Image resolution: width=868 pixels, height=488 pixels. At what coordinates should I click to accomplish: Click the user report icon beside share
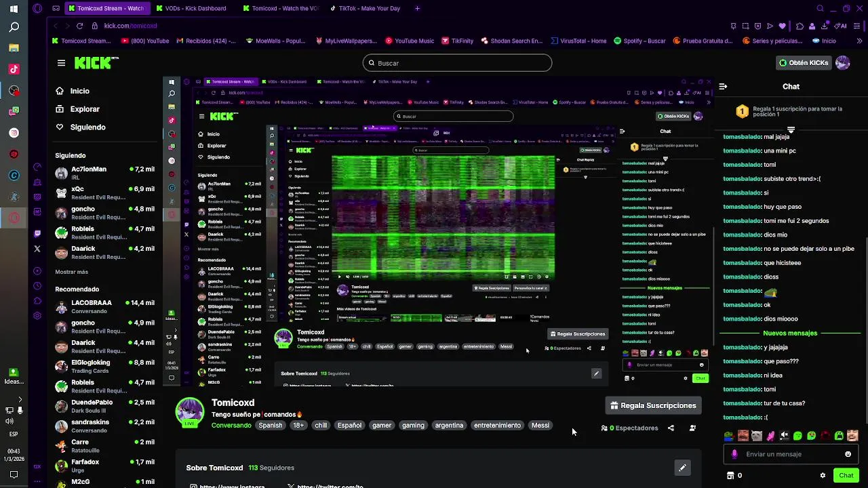[692, 428]
